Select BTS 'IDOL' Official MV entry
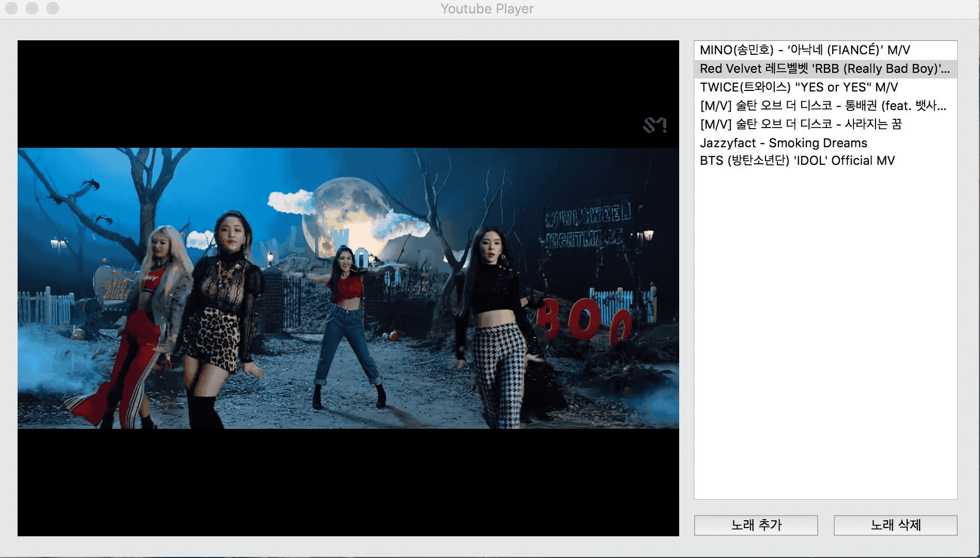Viewport: 980px width, 558px height. [825, 161]
